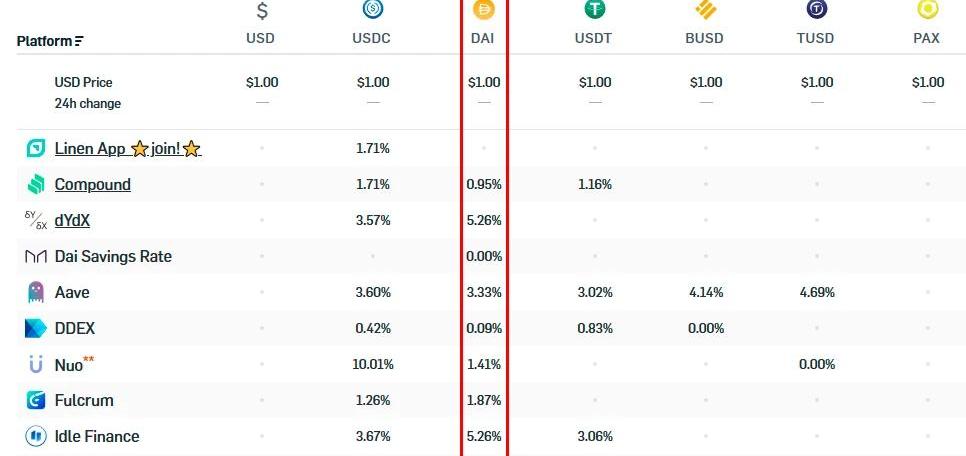Click the BUSD coin icon
This screenshot has height=456, width=966.
(x=706, y=11)
